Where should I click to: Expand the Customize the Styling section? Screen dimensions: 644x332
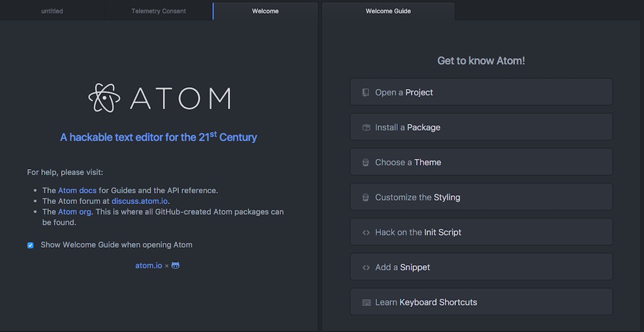(481, 197)
